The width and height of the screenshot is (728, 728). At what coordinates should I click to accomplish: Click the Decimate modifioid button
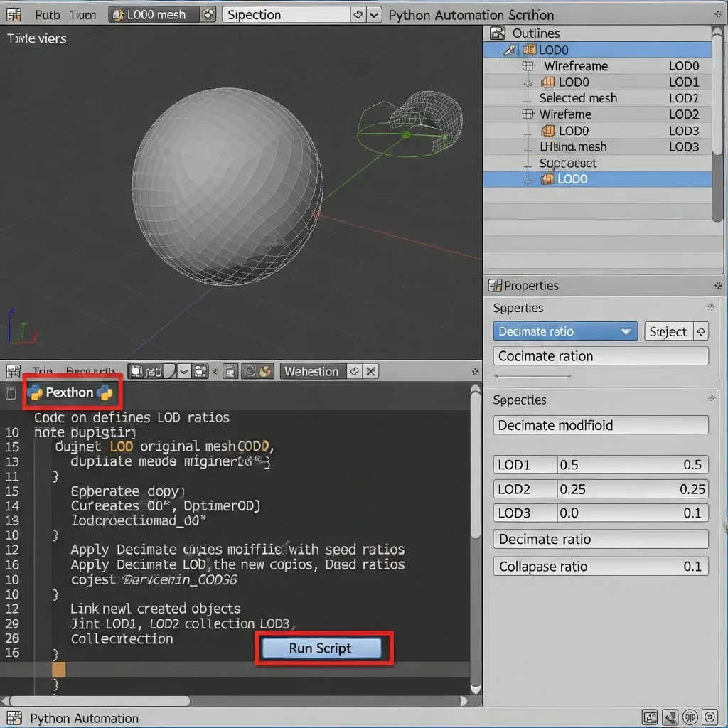click(x=600, y=425)
